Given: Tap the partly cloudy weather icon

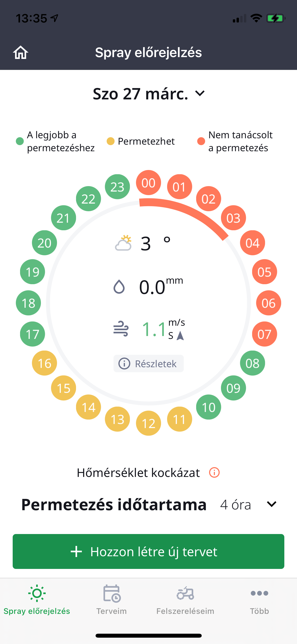Looking at the screenshot, I should (x=123, y=243).
